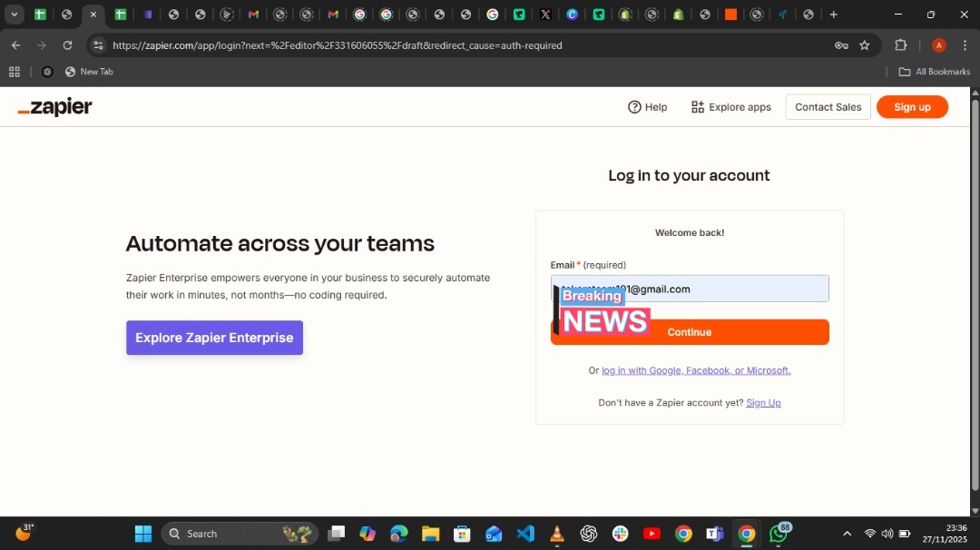Screen dimensions: 980x550
Task: Open Microsoft Store from taskbar
Action: pos(462,534)
